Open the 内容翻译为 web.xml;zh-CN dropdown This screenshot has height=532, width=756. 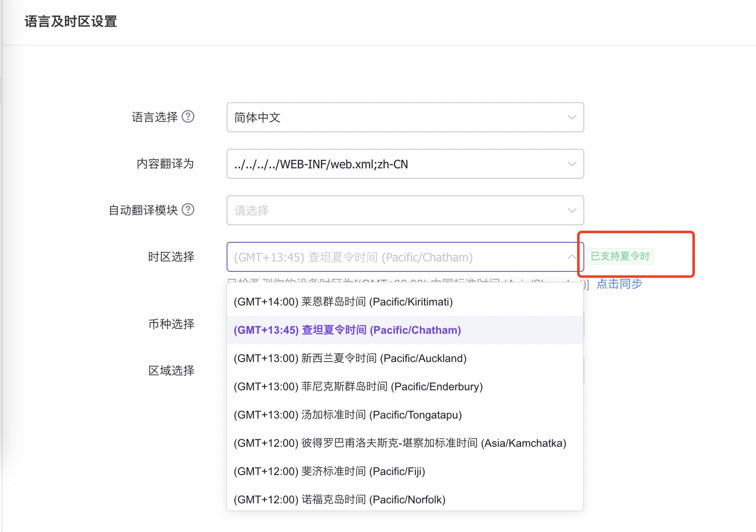coord(405,164)
